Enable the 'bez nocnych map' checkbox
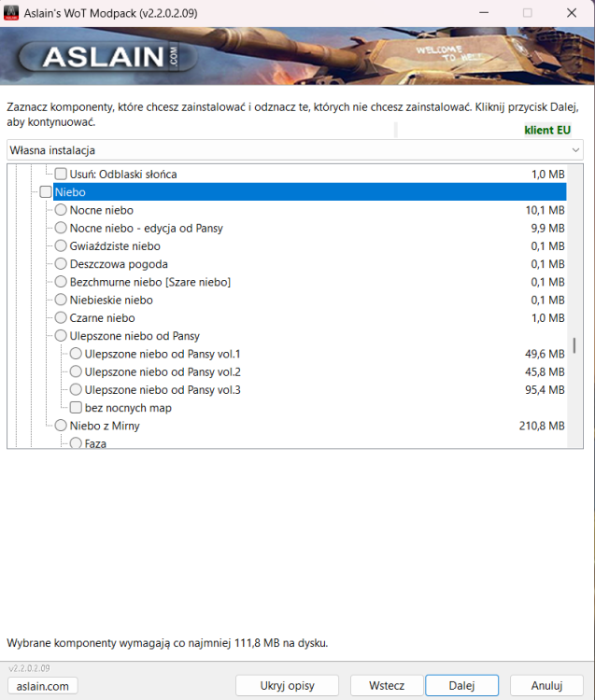The height and width of the screenshot is (700, 595). point(76,408)
